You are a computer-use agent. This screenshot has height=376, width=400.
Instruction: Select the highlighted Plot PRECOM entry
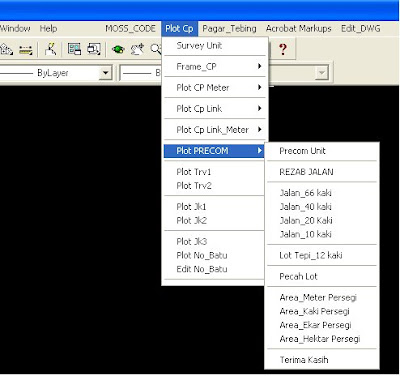214,151
